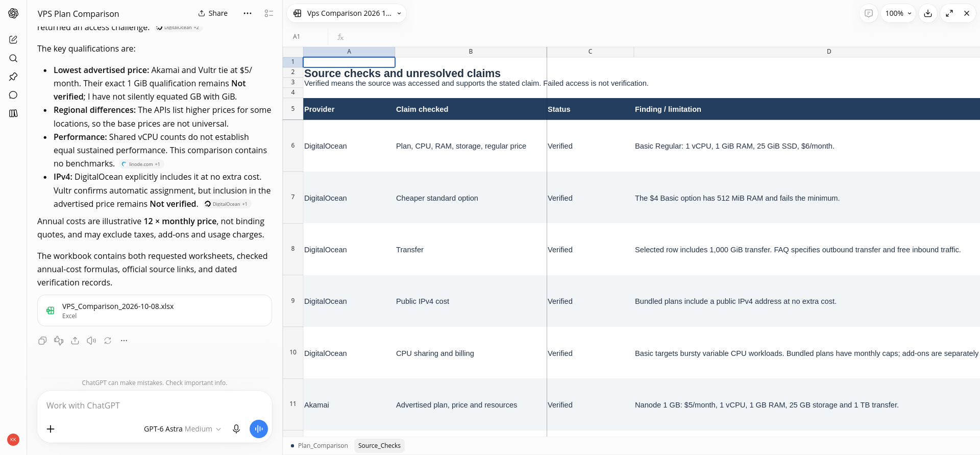
Task: Toggle the chat outline panel icon
Action: coord(269,13)
